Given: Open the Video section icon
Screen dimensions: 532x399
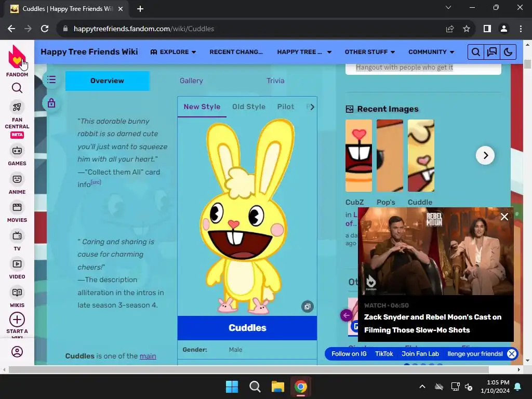Looking at the screenshot, I should click(x=17, y=264).
